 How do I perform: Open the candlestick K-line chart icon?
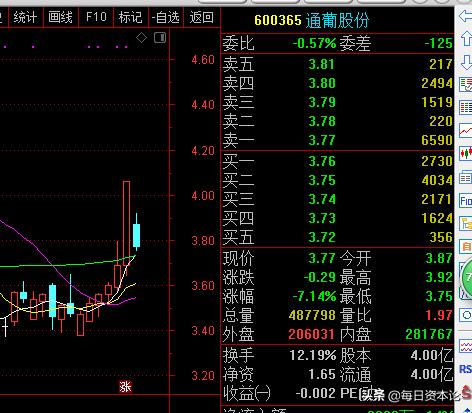[466, 153]
